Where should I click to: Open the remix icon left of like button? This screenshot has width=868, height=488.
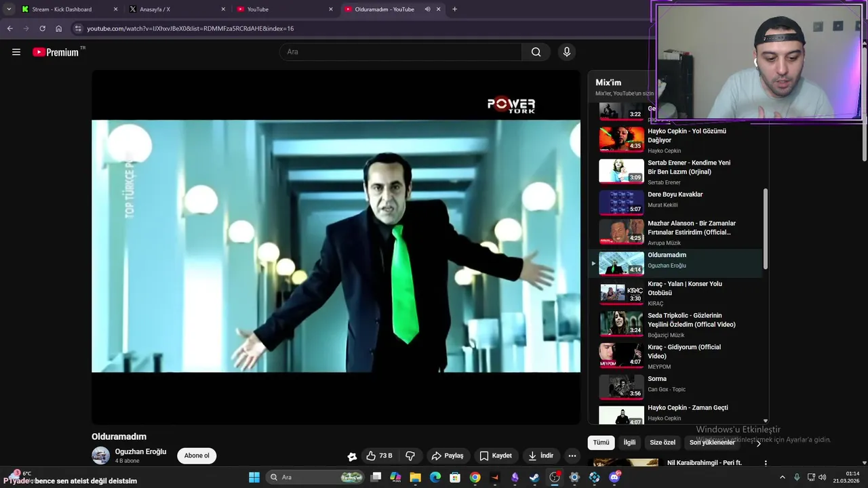pos(352,456)
